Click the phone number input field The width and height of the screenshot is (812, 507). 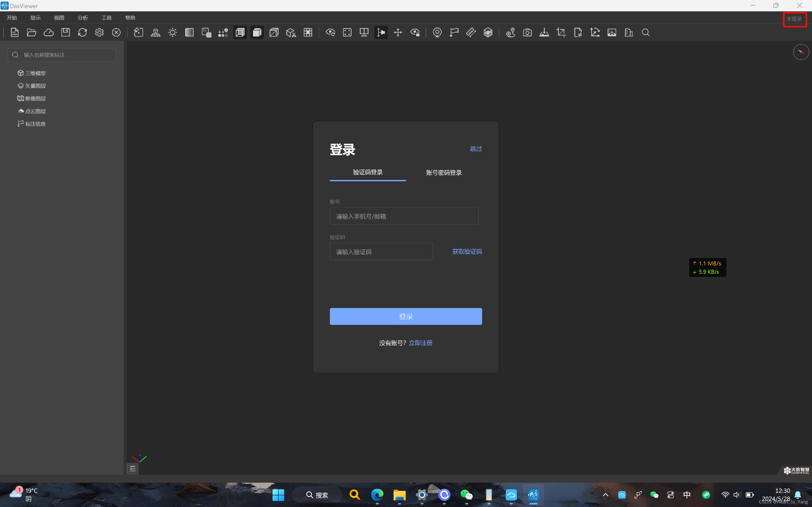pos(404,216)
